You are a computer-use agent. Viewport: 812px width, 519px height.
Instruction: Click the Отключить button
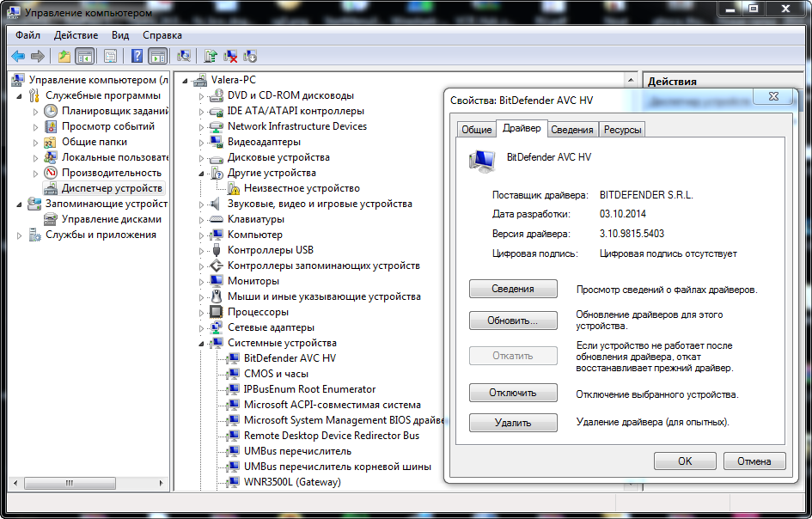point(513,393)
